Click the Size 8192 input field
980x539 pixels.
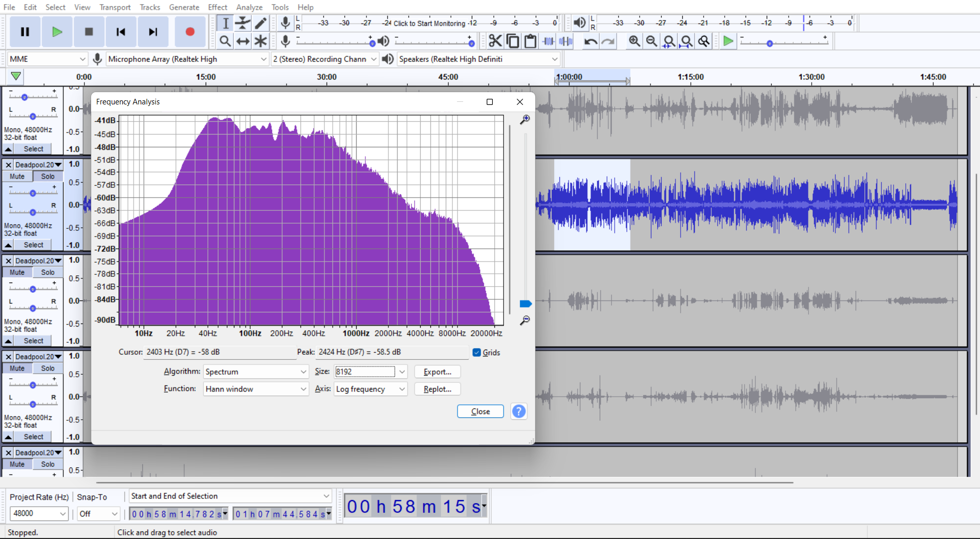(365, 372)
